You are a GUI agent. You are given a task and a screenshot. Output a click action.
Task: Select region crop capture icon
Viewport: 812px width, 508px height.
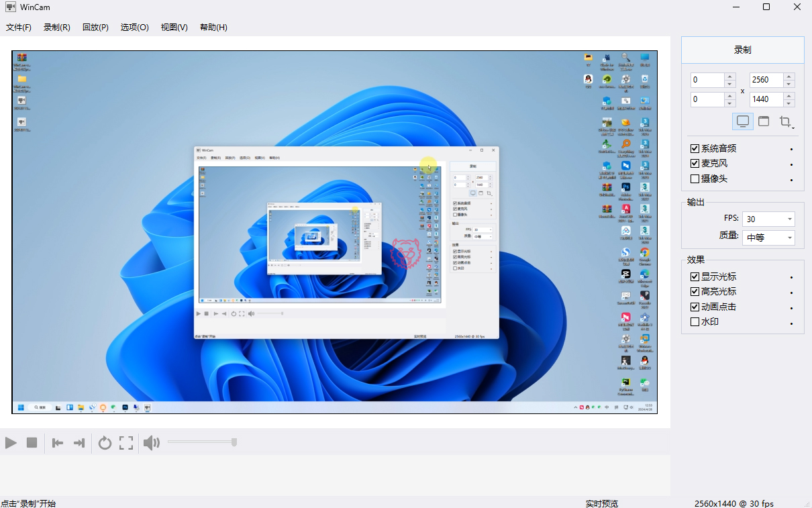786,121
